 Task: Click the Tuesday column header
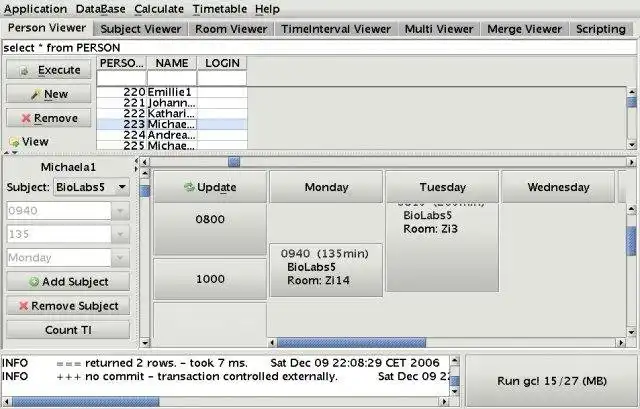coord(442,187)
